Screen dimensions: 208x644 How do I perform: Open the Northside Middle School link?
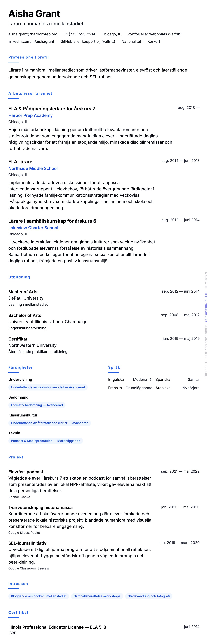(x=33, y=168)
